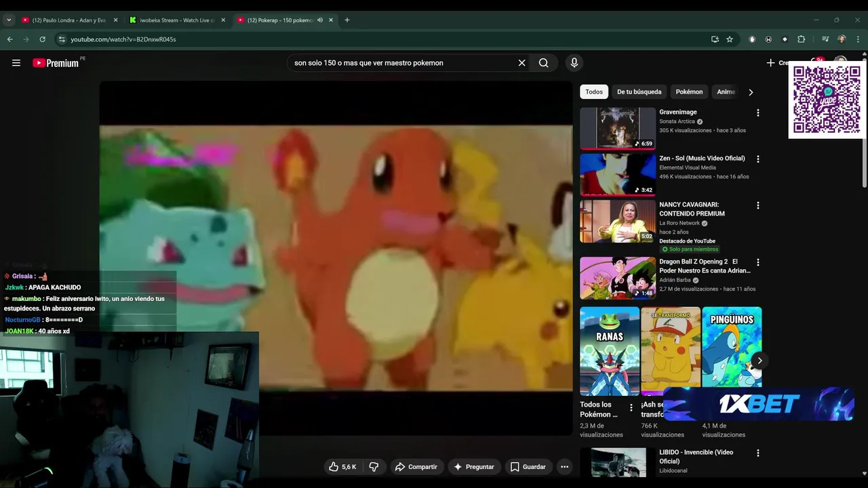
Task: Open options for NANCY CAVAGNARI video
Action: (x=758, y=205)
